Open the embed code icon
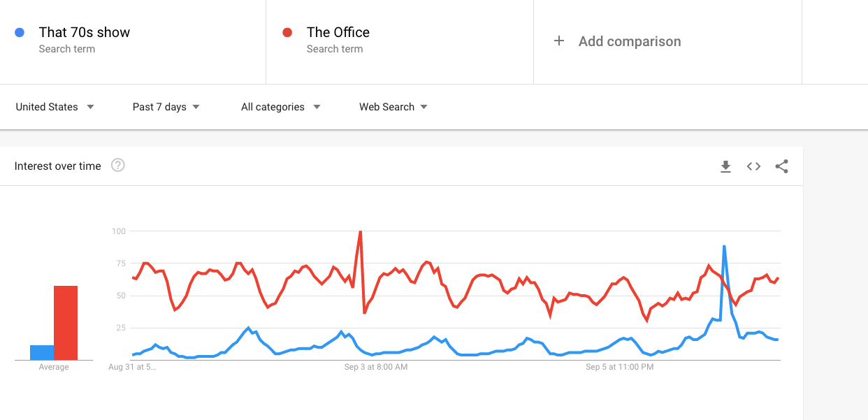 click(753, 166)
